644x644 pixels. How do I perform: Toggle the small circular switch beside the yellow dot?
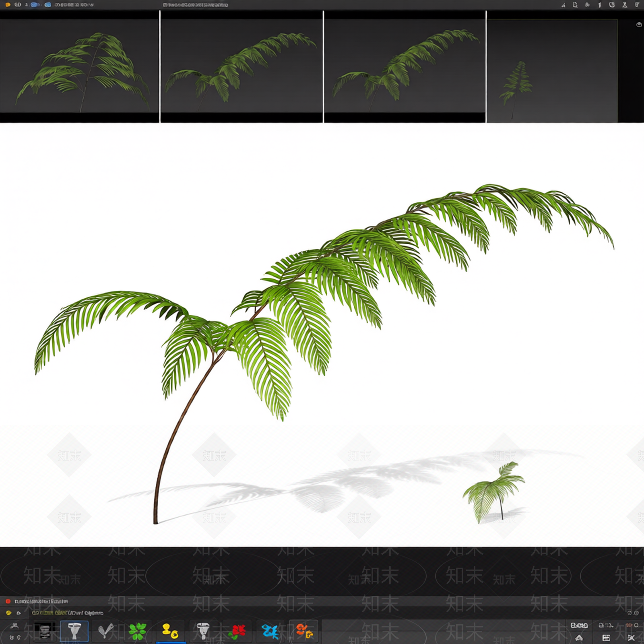click(18, 613)
